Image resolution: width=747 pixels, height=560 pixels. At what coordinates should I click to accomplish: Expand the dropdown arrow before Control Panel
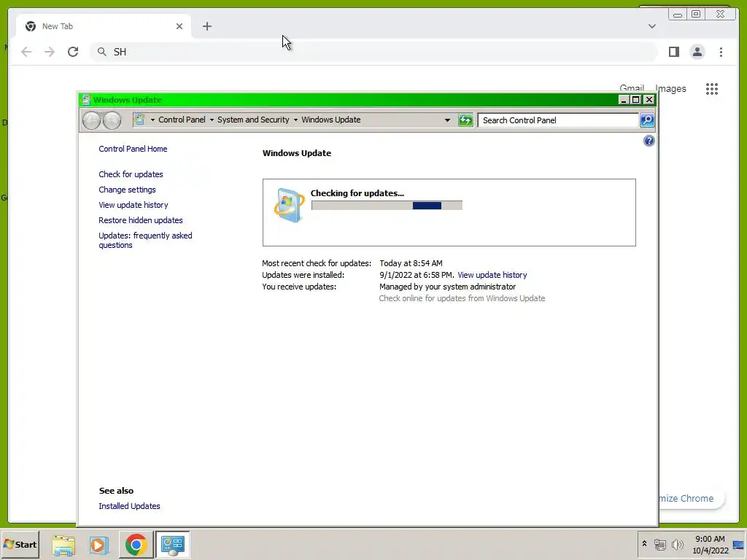pos(152,120)
